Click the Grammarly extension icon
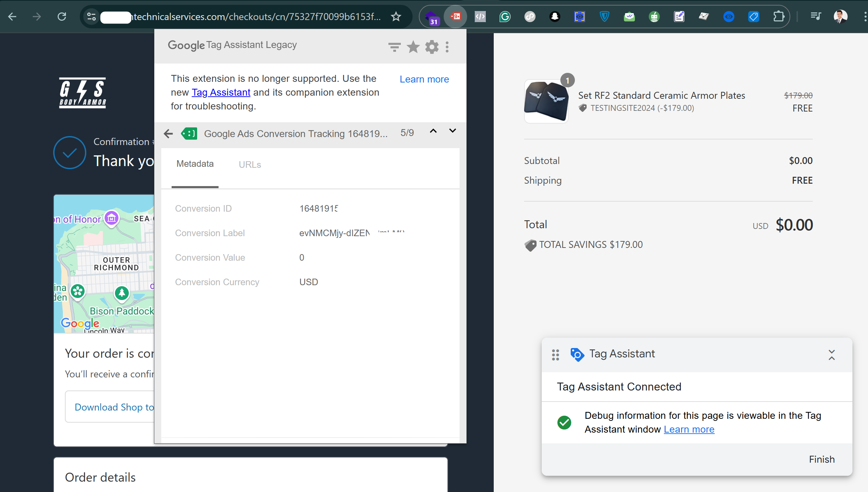The image size is (868, 492). coord(505,17)
